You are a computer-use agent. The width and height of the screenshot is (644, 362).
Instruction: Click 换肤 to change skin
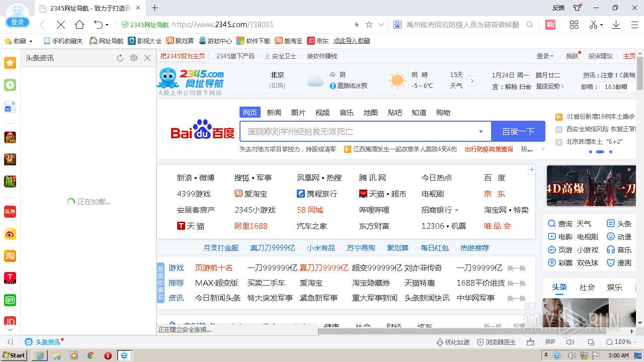[x=573, y=56]
